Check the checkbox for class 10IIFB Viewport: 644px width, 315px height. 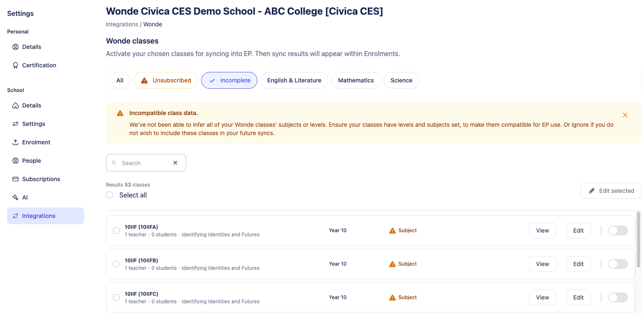point(116,264)
